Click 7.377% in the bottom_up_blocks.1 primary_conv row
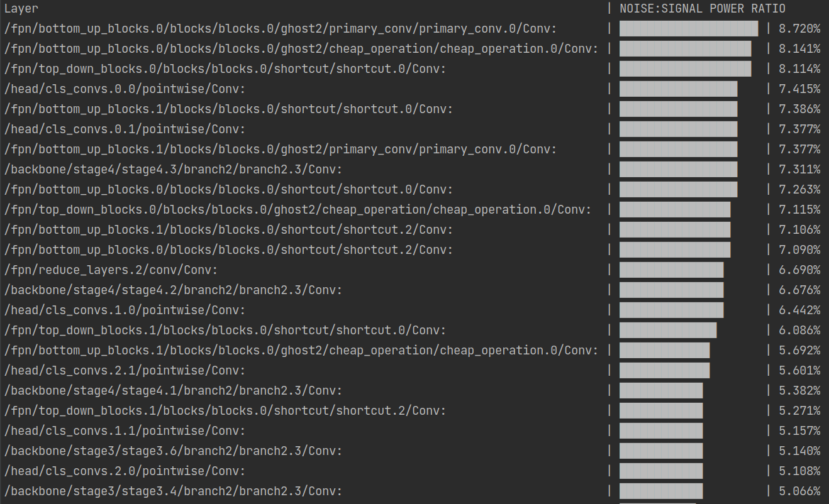 (799, 150)
